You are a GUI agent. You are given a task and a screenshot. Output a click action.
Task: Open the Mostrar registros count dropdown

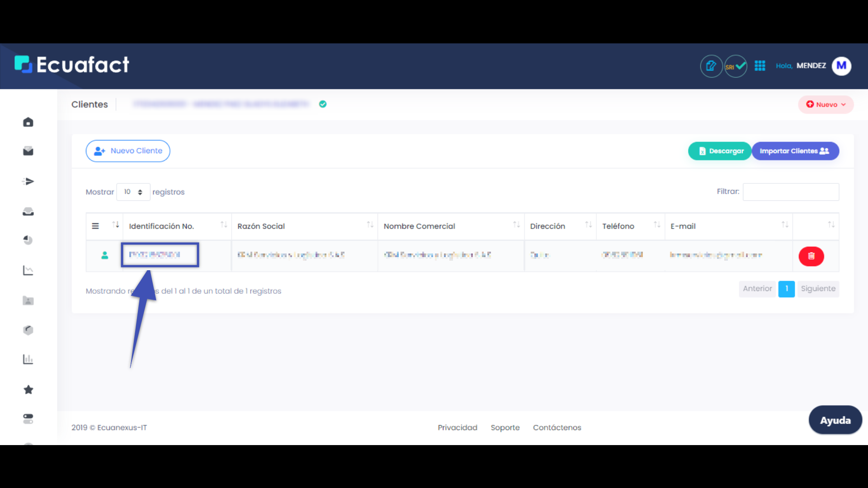pos(133,192)
